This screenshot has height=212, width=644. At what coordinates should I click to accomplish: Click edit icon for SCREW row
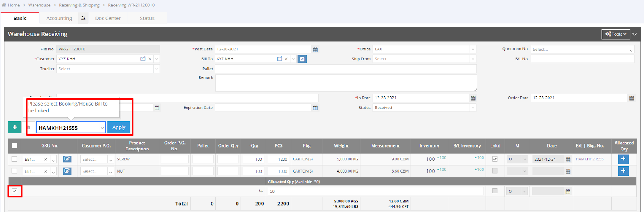pos(67,159)
